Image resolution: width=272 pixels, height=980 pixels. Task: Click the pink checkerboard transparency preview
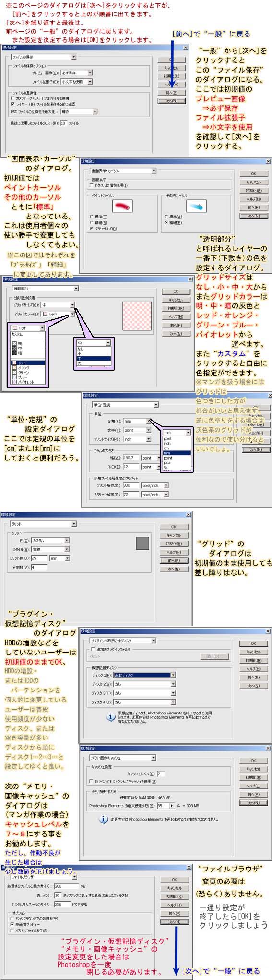[137, 315]
